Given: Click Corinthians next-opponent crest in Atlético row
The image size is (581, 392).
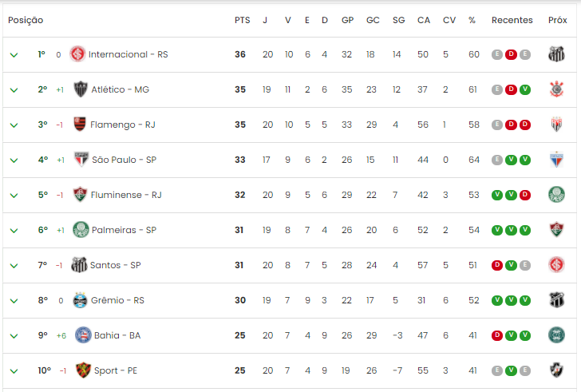Looking at the screenshot, I should point(556,89).
